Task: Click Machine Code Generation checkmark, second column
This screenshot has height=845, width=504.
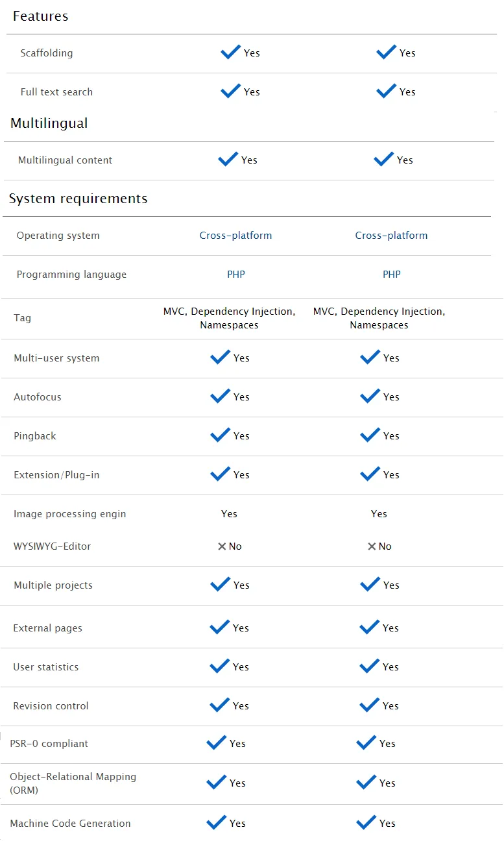Action: [366, 823]
